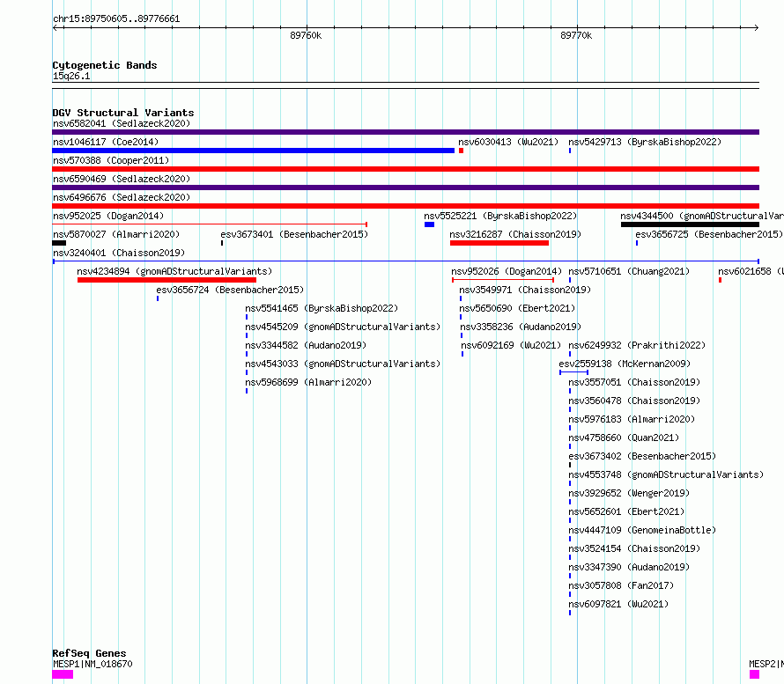Click the magenta MESP2 gene block
Image resolution: width=784 pixels, height=684 pixels.
click(755, 674)
